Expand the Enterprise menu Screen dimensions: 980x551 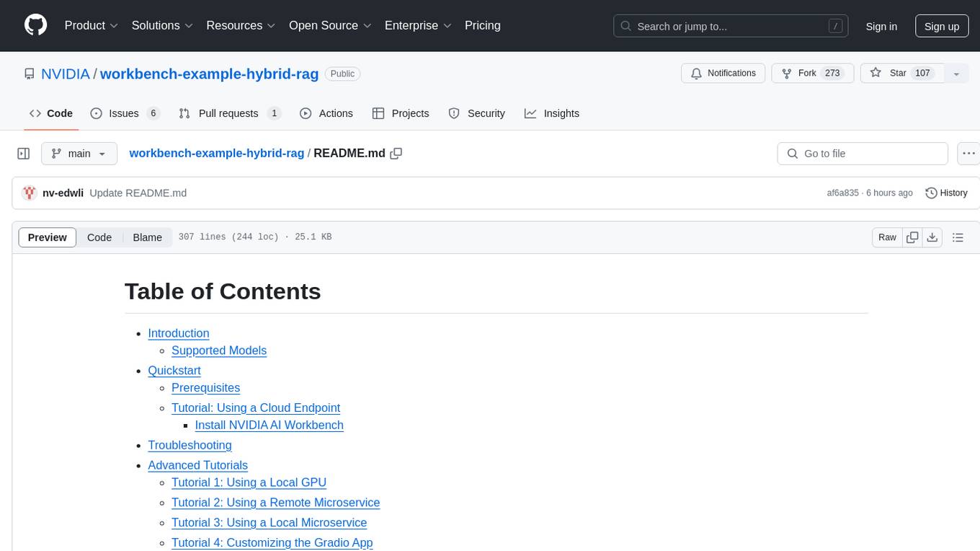(418, 26)
